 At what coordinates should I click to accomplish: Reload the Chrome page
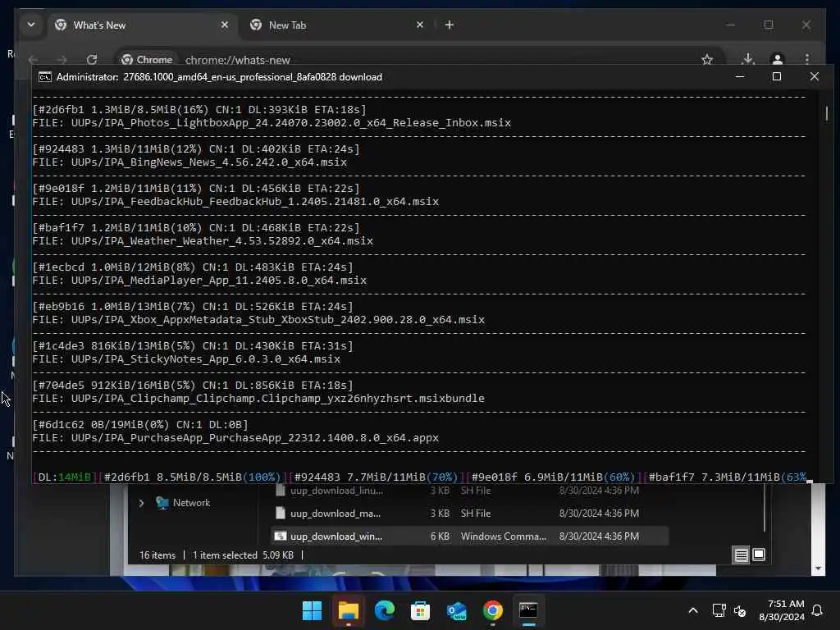92,59
